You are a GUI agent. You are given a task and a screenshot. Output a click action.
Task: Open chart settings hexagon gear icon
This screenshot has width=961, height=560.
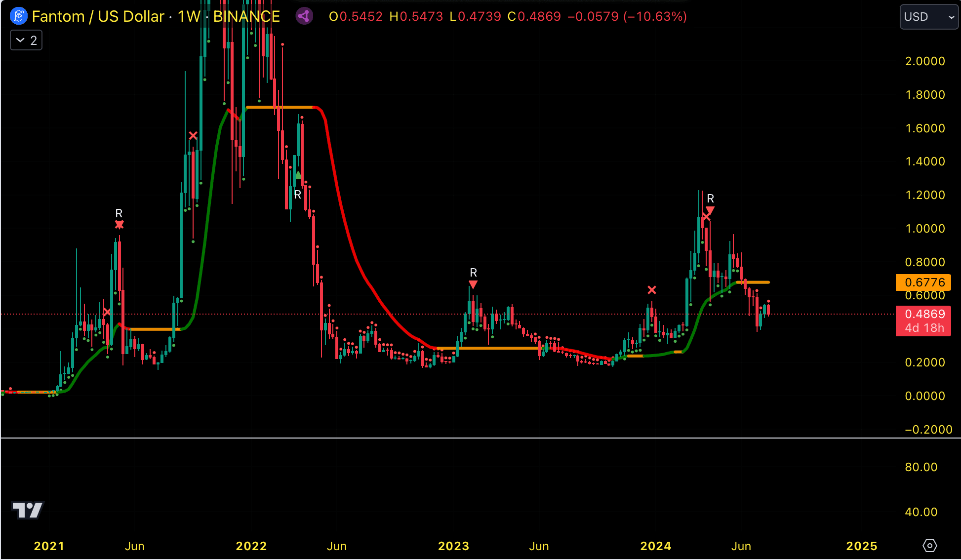929,546
